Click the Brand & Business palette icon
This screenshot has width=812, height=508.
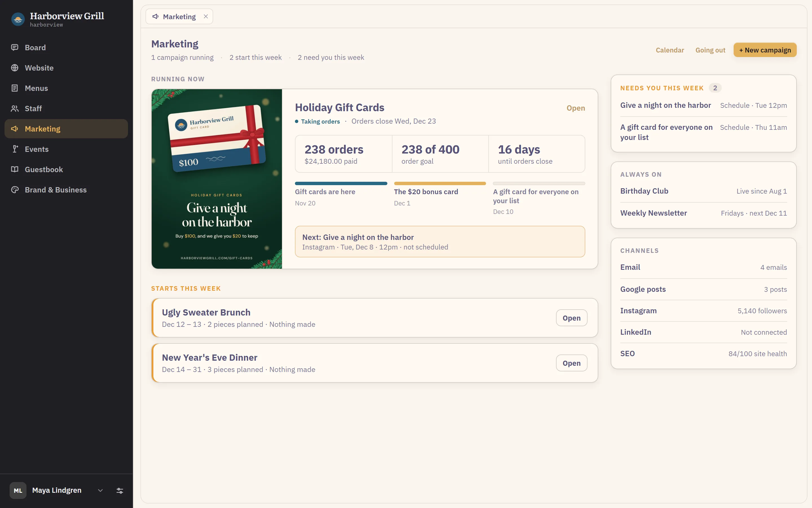click(x=15, y=190)
